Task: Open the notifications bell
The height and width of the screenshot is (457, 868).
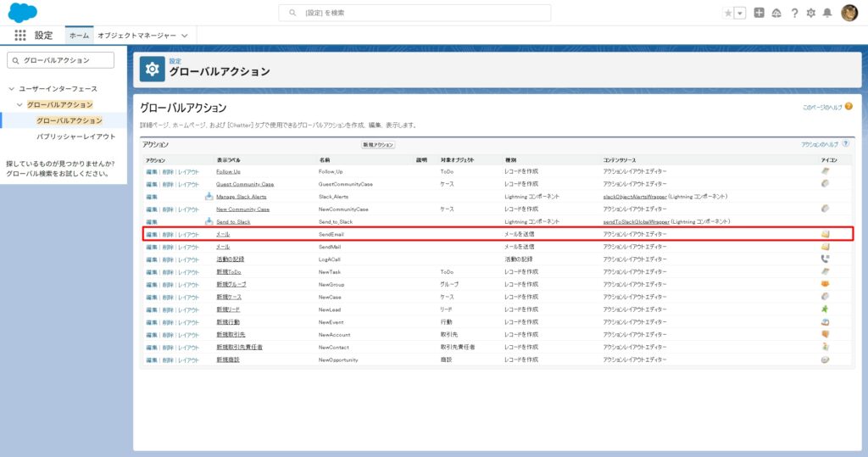Action: 827,13
